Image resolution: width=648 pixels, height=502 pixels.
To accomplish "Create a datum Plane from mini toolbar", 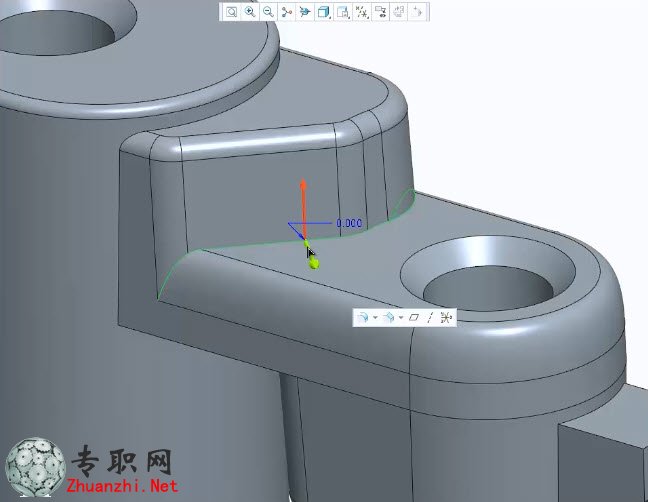I will (x=413, y=317).
